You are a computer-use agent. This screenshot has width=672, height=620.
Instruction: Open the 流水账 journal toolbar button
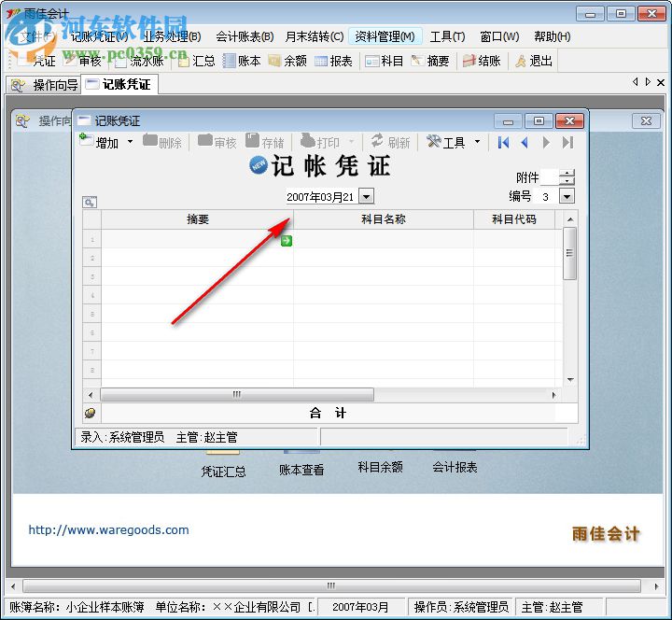139,62
